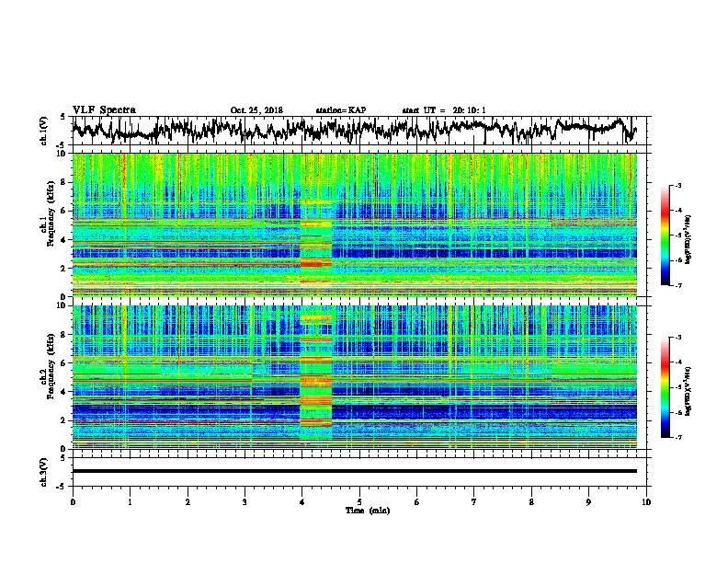Image resolution: width=728 pixels, height=563 pixels.
Task: Click the "4" kHz tick of ch.2 spectrogram
Action: click(x=64, y=392)
